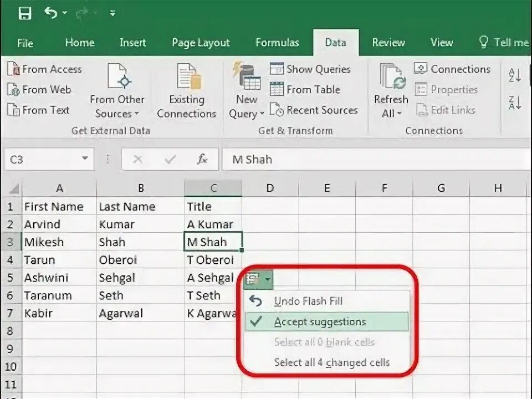The height and width of the screenshot is (399, 532).
Task: Select column D header
Action: pos(270,188)
